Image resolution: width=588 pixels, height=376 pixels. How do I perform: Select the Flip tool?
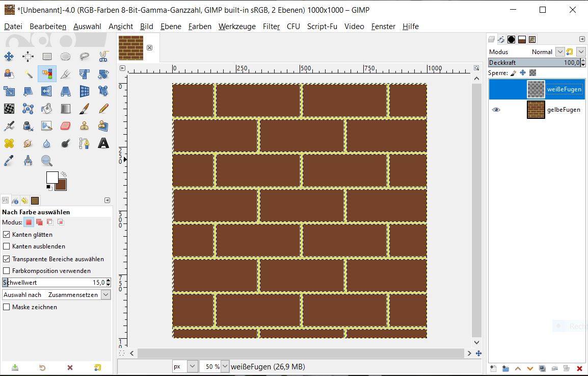point(47,91)
